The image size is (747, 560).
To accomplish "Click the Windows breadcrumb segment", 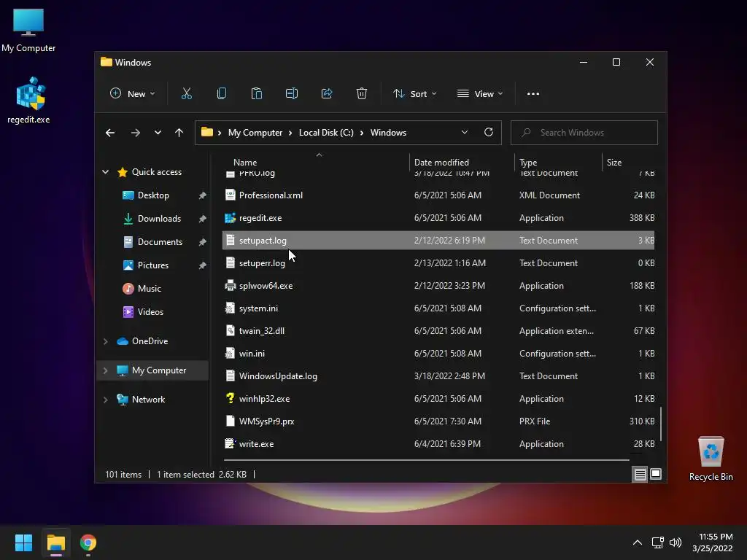I will [x=388, y=133].
